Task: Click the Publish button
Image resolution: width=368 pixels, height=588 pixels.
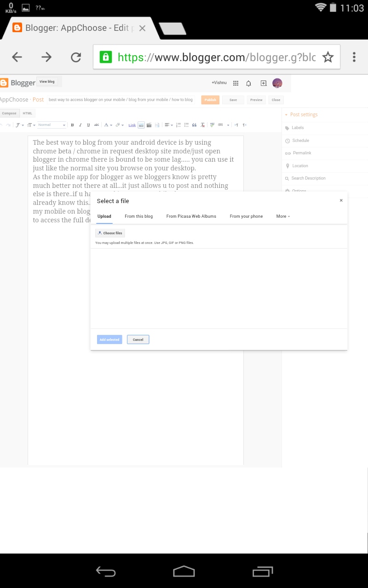Action: click(x=210, y=100)
